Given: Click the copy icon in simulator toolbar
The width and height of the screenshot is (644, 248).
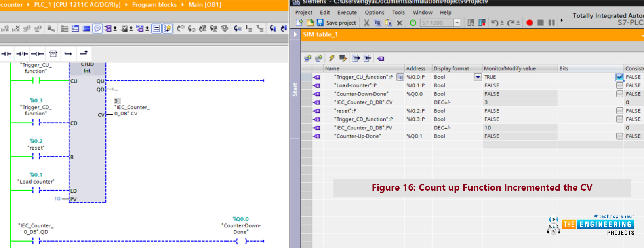Looking at the screenshot, I should click(x=378, y=23).
